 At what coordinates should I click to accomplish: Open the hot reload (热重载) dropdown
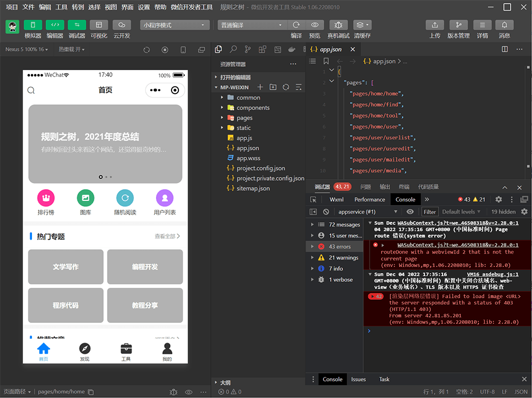(71, 49)
